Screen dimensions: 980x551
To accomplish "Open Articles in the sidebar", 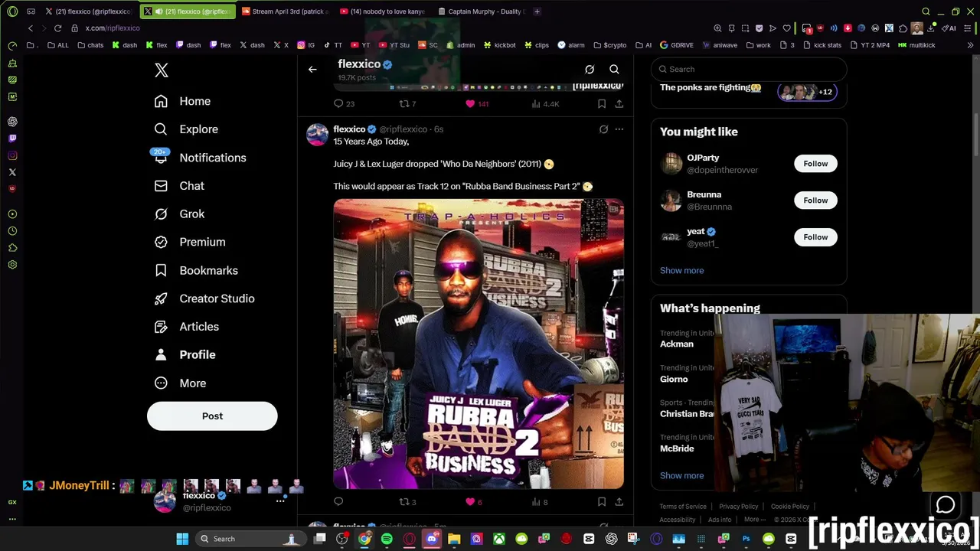I will [x=187, y=327].
